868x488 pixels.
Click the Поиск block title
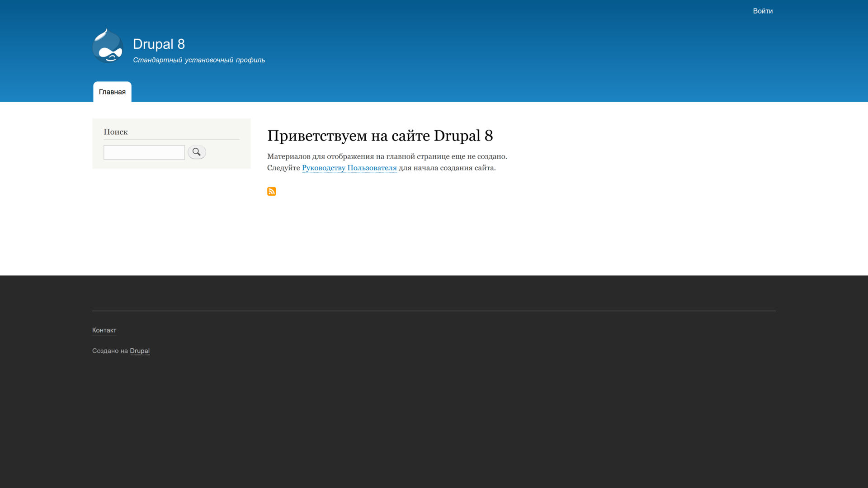(x=116, y=132)
